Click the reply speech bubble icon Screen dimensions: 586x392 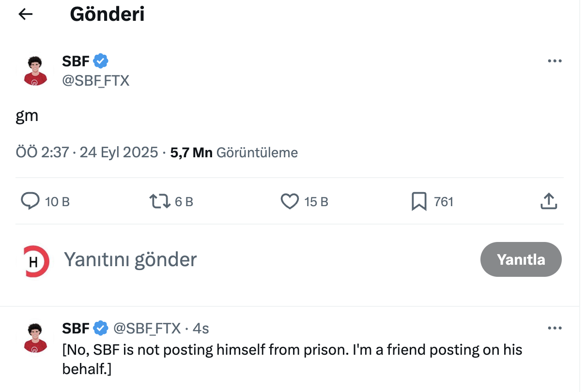coord(30,201)
